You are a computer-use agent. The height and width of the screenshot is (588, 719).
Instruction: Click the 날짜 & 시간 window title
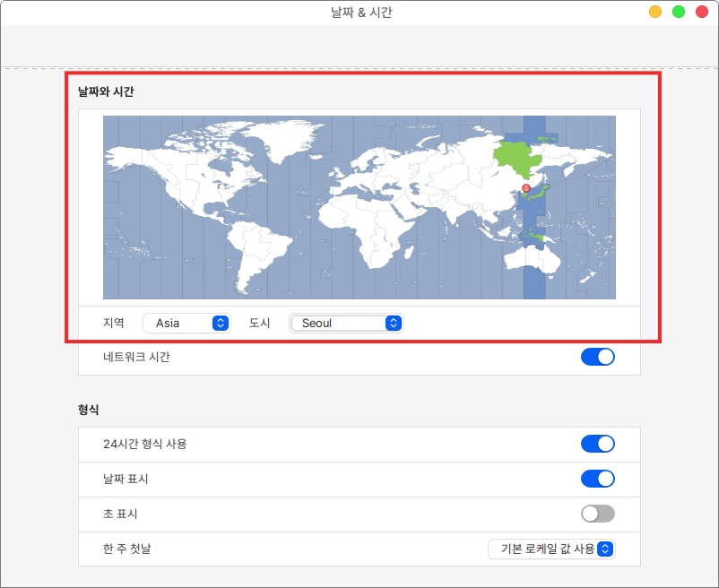pyautogui.click(x=359, y=13)
